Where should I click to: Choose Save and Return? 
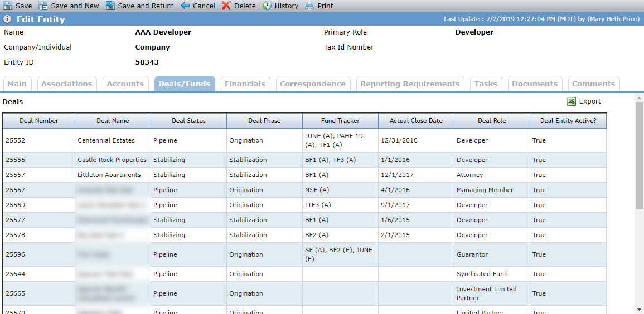[146, 6]
